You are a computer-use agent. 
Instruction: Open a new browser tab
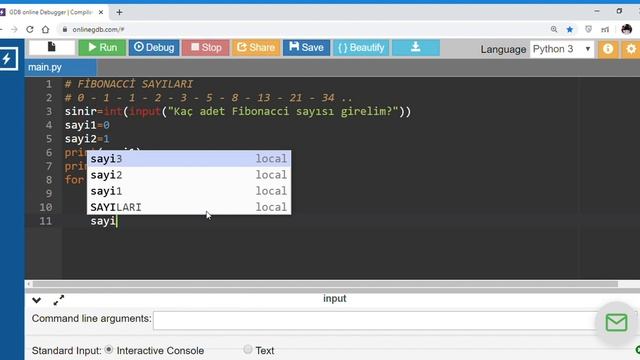[119, 12]
